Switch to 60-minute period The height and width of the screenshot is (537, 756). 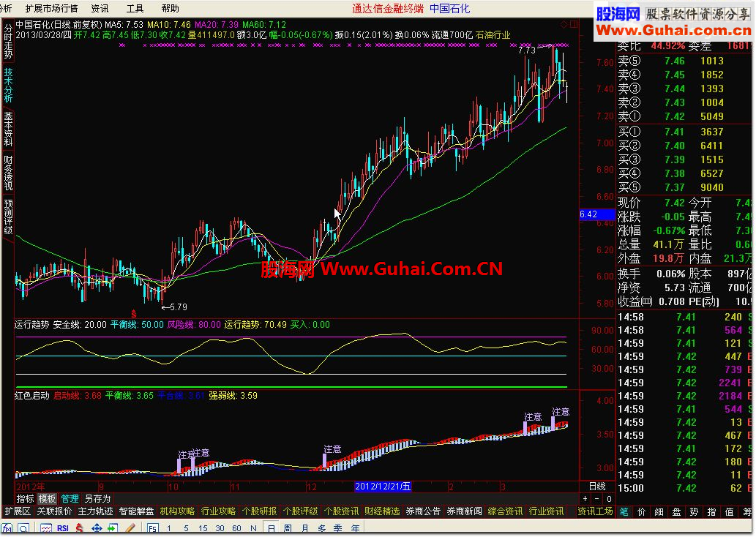click(236, 528)
